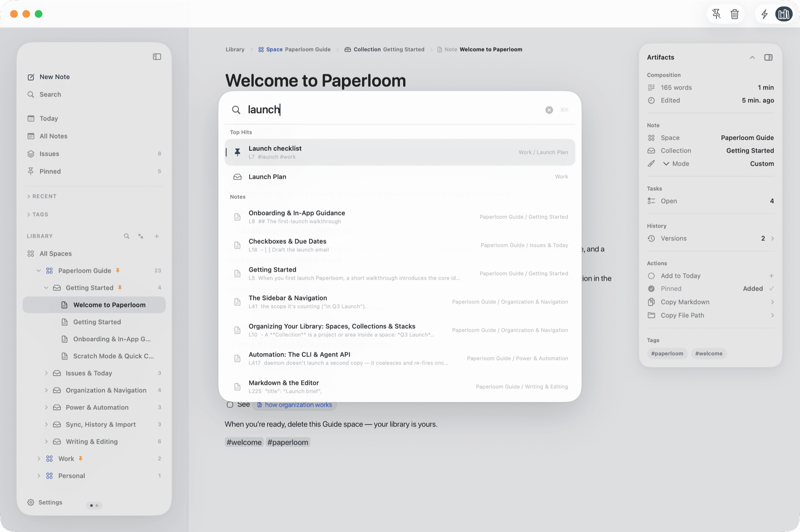The height and width of the screenshot is (532, 800).
Task: Click the page indicator dots beside Settings
Action: pyautogui.click(x=94, y=506)
